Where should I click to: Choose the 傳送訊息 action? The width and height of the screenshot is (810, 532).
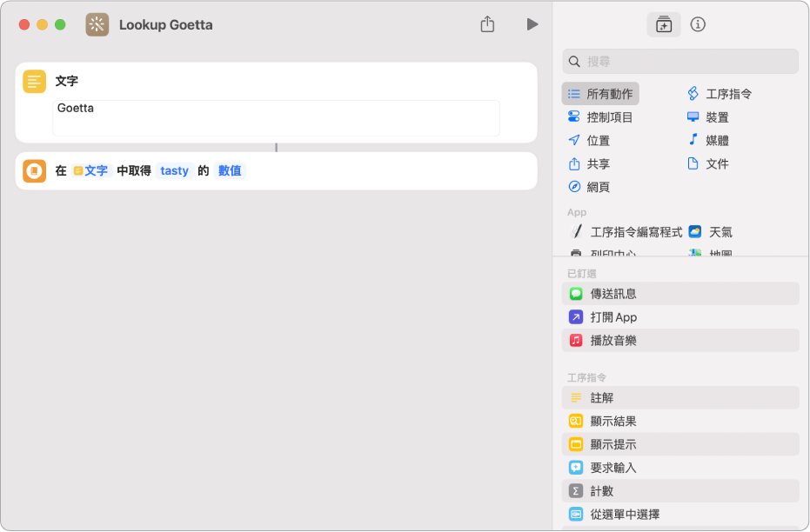[680, 294]
